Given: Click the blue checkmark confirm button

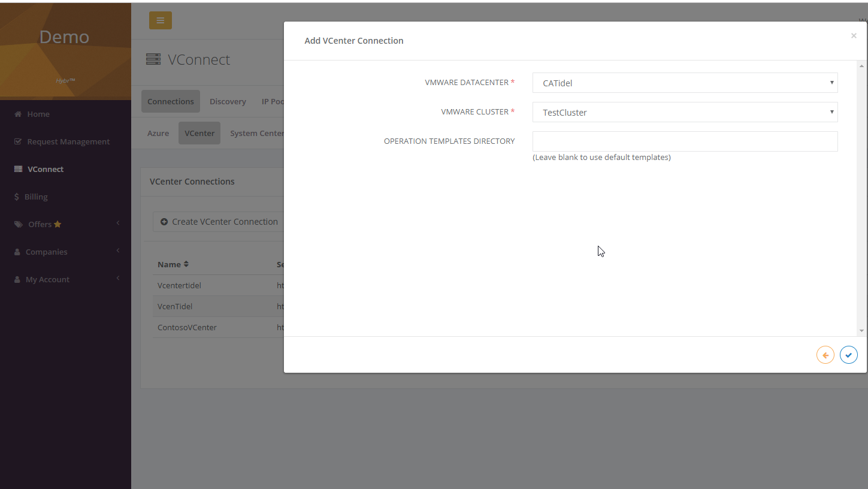Looking at the screenshot, I should click(848, 355).
